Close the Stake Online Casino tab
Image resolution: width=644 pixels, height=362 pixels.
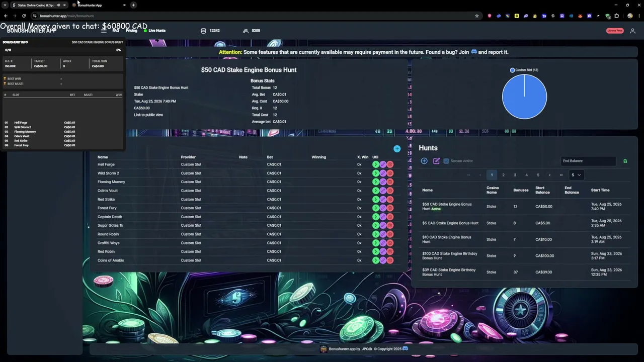tap(64, 5)
